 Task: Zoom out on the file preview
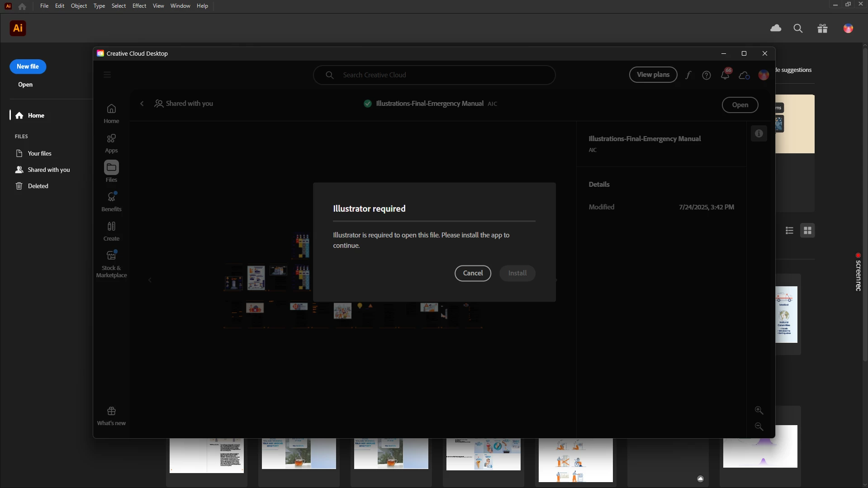pyautogui.click(x=759, y=426)
